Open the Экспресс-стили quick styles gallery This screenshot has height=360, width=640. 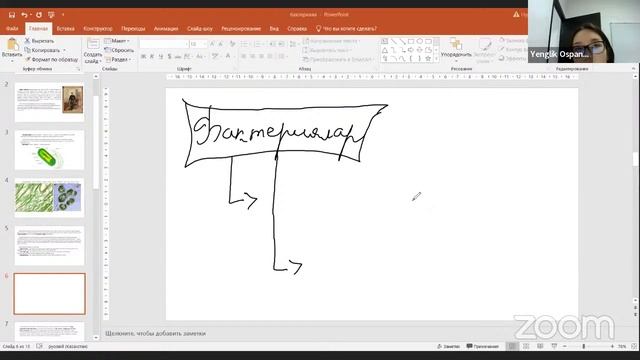click(x=484, y=50)
